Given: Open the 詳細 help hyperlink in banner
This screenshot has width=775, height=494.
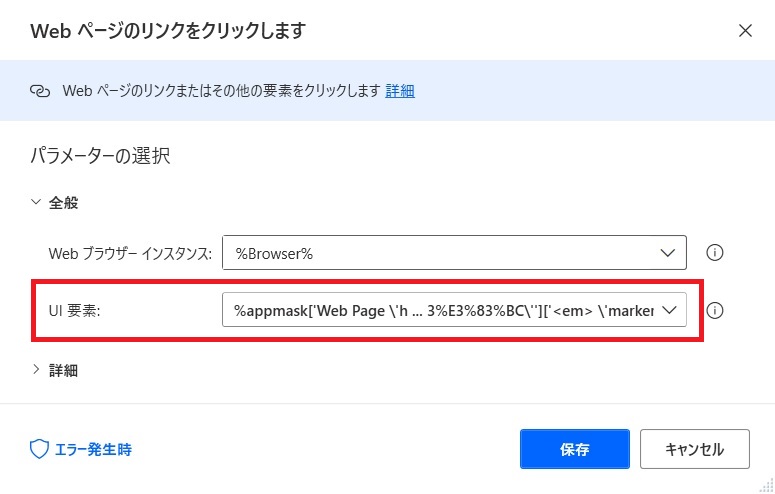Looking at the screenshot, I should point(400,91).
